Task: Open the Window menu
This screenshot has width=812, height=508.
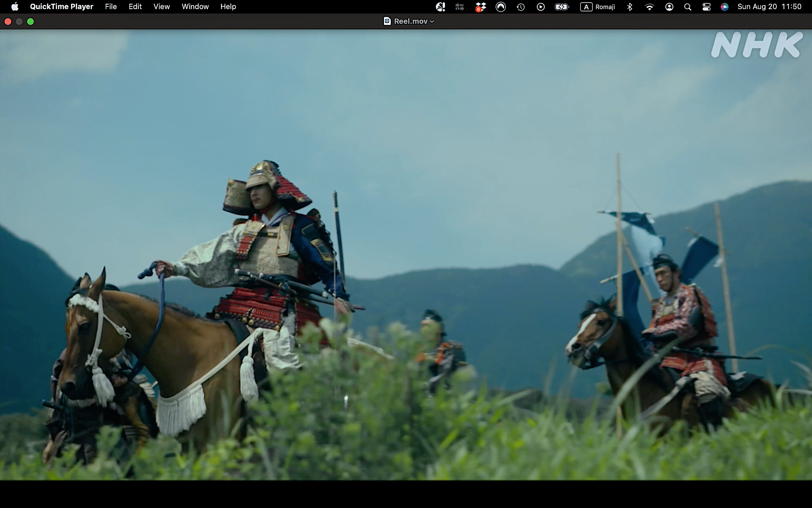Action: [195, 7]
